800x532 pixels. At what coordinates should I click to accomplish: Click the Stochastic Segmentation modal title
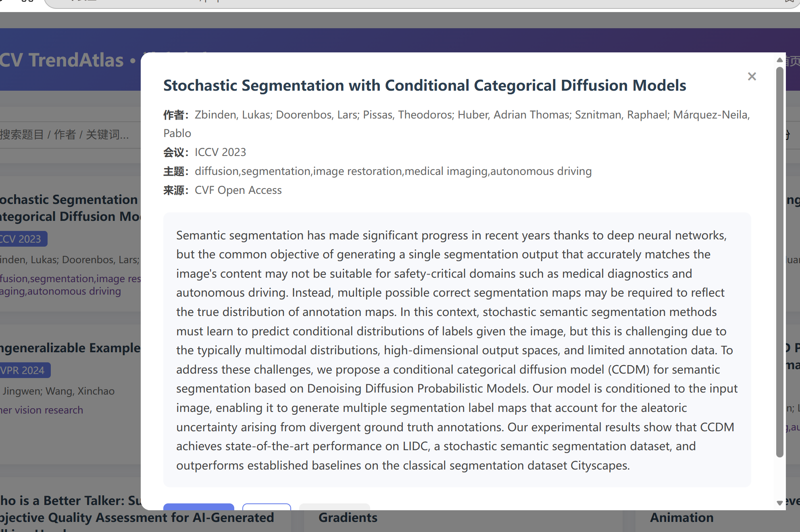click(425, 85)
